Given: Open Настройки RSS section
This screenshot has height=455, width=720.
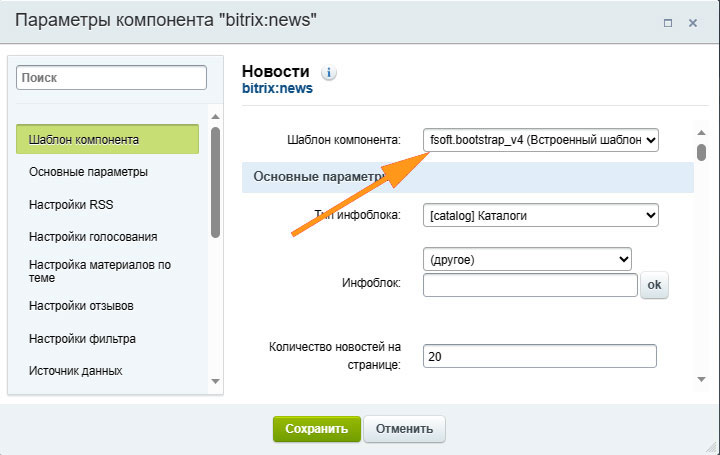Looking at the screenshot, I should [71, 205].
